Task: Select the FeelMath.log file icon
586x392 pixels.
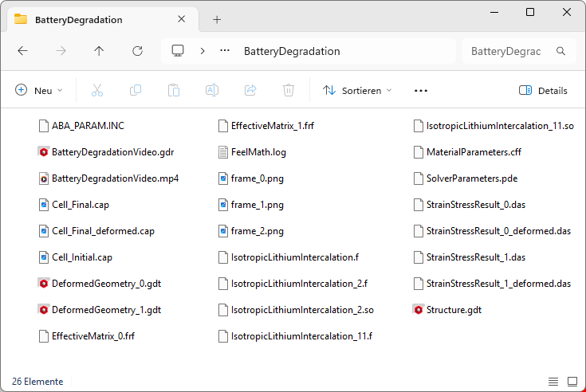Action: [223, 152]
